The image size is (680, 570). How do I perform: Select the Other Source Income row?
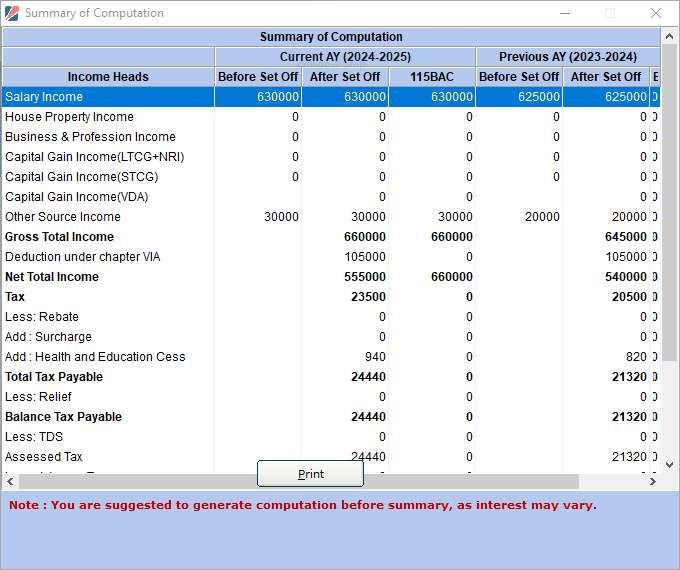[x=331, y=216]
